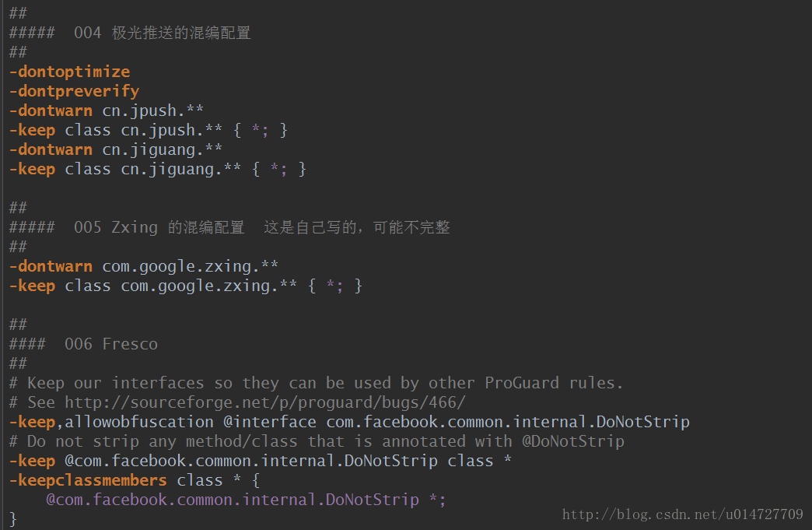Click the -keep,allowobfuscation @interface line
Screen dimensions: 812x530
coord(349,423)
